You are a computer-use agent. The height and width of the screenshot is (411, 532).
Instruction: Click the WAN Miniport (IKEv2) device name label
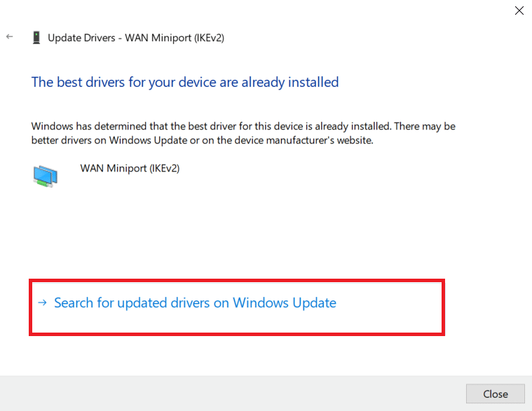pos(130,168)
